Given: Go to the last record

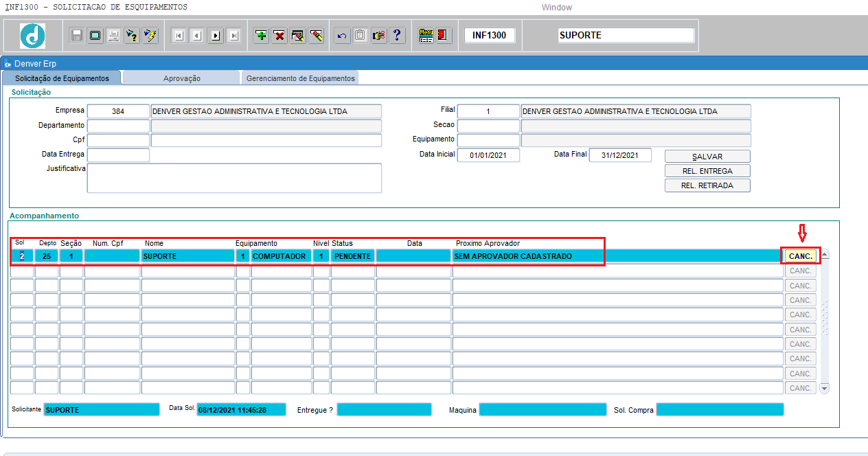Looking at the screenshot, I should 233,36.
